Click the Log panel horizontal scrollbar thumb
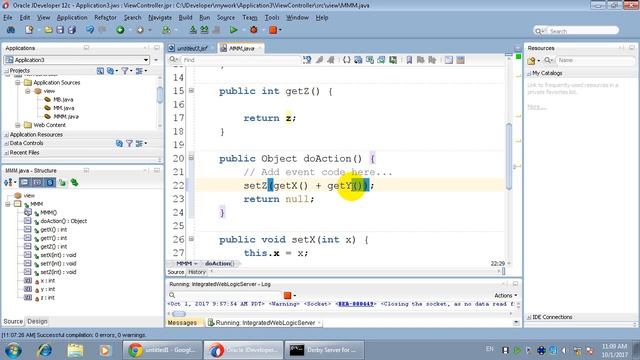The width and height of the screenshot is (640, 360). [178, 314]
